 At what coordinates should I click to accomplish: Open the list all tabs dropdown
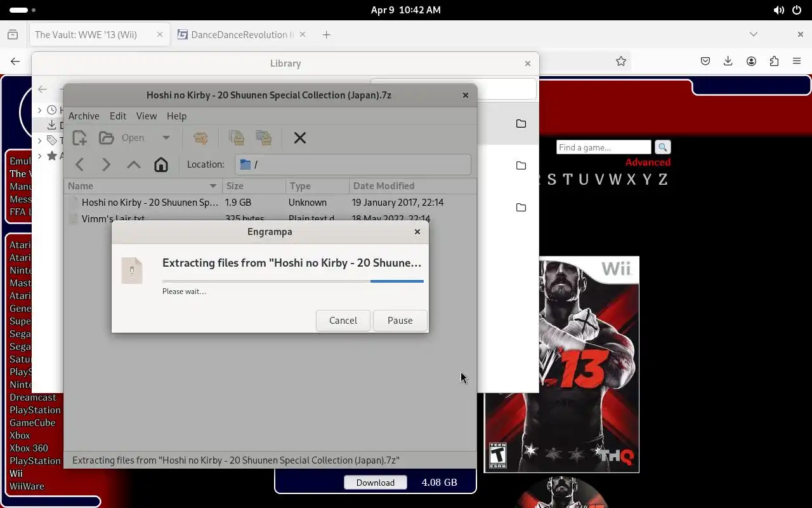(754, 34)
